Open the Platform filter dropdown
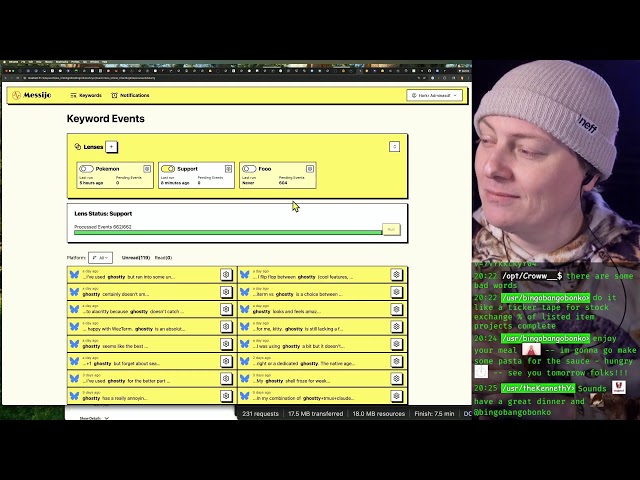This screenshot has width=640, height=480. pos(100,258)
